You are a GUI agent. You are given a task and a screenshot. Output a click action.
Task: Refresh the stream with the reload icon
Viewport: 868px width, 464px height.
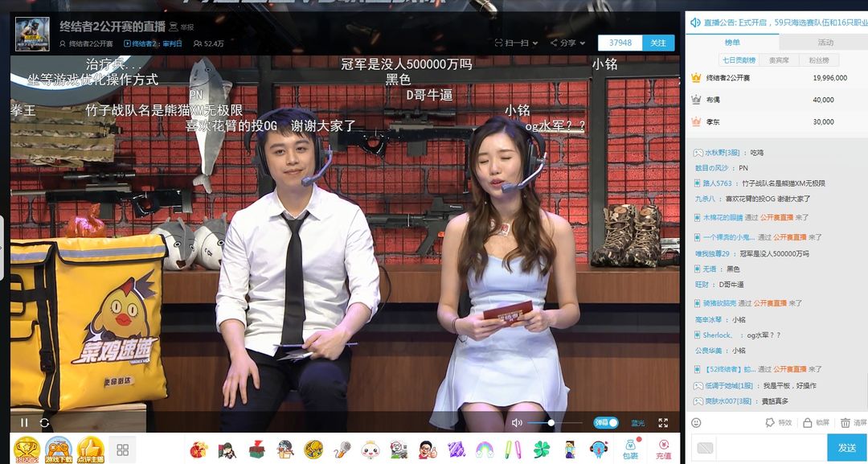(44, 422)
